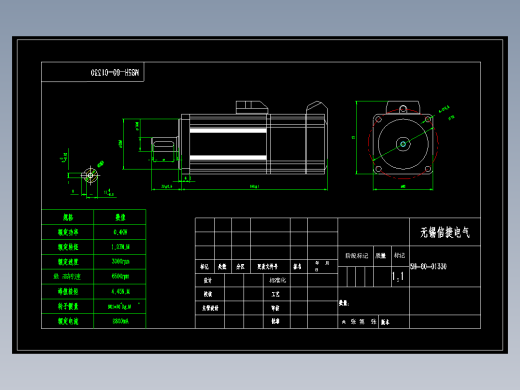Screen dimensions: 520x390
Task: Click label text in cell above sheet count row
Action: point(344,303)
